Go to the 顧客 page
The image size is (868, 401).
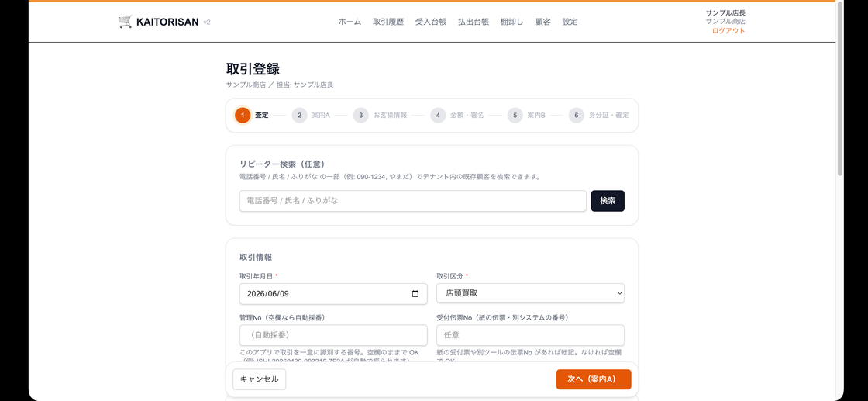543,22
